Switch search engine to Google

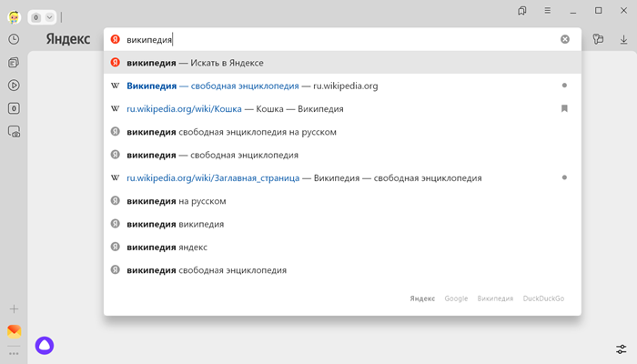456,298
